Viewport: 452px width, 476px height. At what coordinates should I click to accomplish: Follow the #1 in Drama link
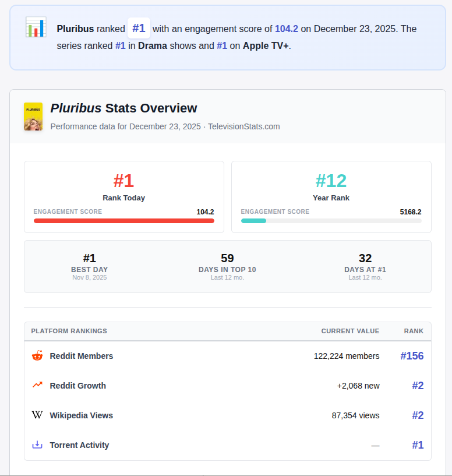tap(121, 46)
